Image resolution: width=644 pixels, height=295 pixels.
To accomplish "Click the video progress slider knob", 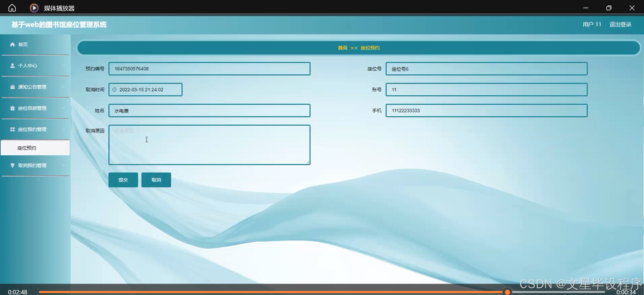I will pyautogui.click(x=507, y=292).
